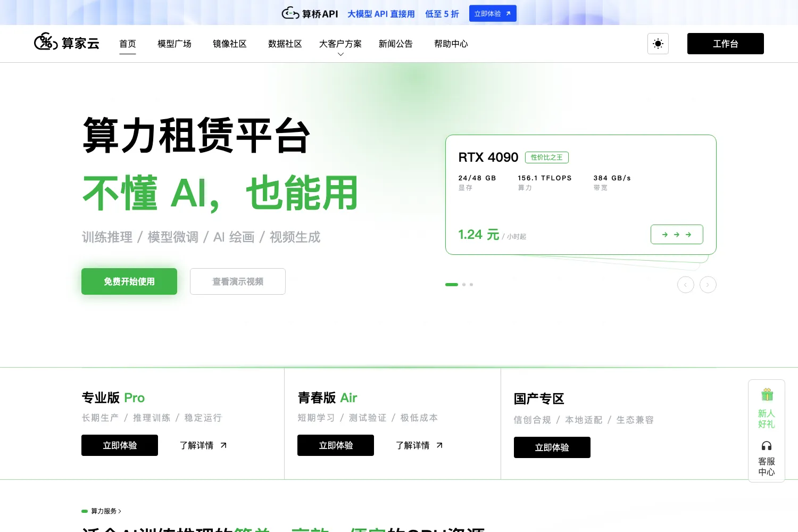798x532 pixels.
Task: Go to next carousel slide arrow
Action: click(x=708, y=285)
